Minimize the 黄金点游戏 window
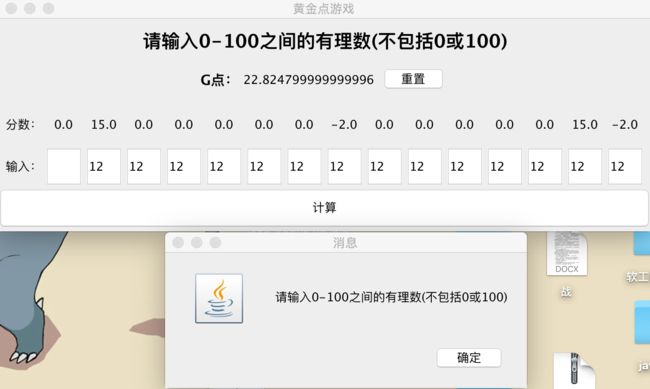This screenshot has width=650, height=389. pos(30,8)
